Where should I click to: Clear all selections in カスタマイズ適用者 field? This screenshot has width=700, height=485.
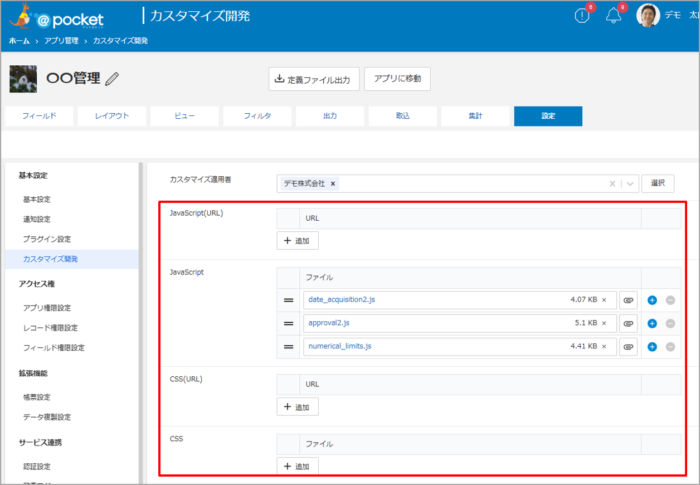tap(612, 184)
